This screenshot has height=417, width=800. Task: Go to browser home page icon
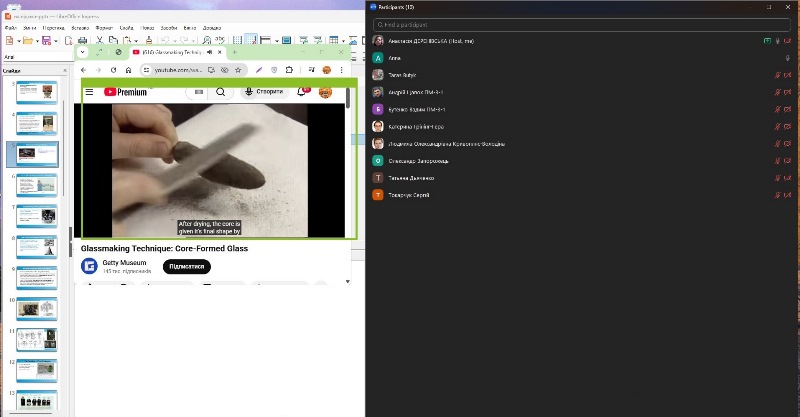128,70
